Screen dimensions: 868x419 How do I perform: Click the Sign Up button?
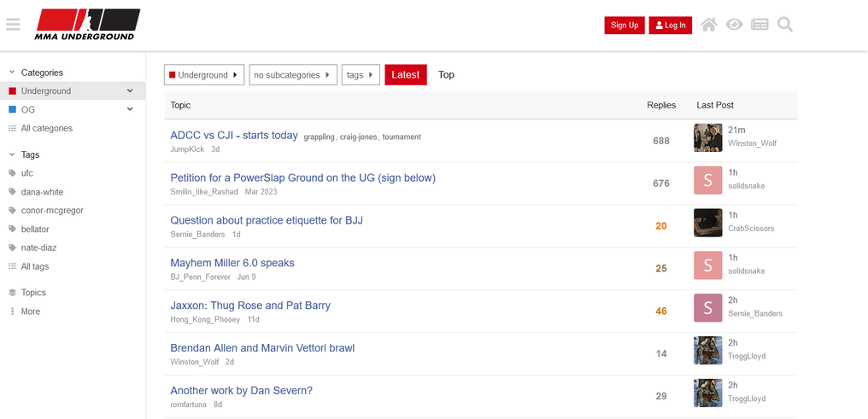[x=625, y=25]
